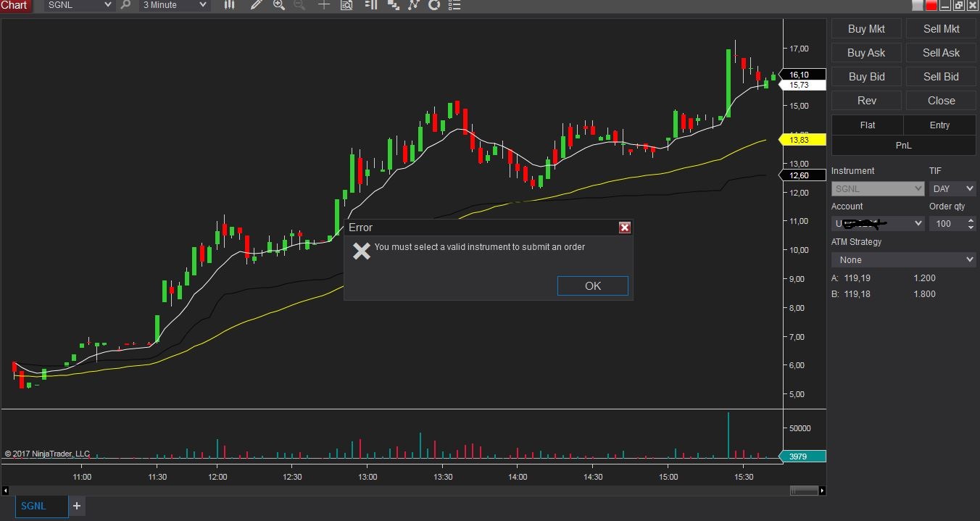Click the scrollbar left arrow under chart

tap(5, 491)
